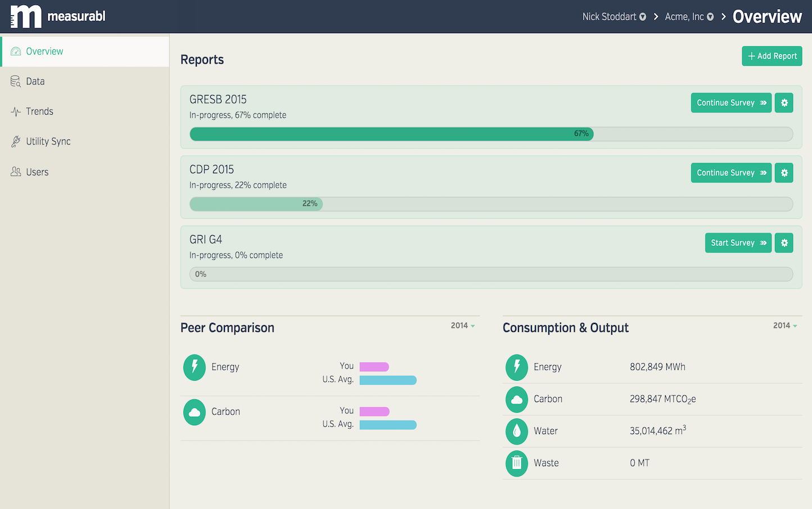Continue Survey for GRESB 2015

[731, 103]
